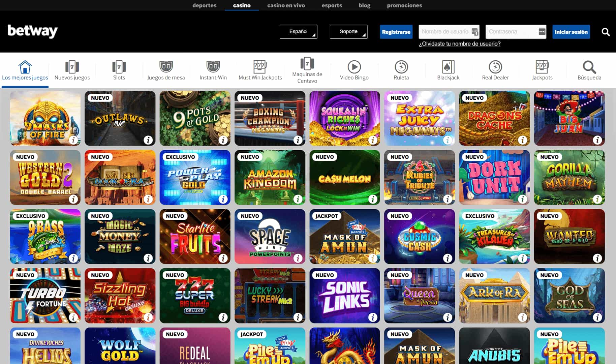Open Must Win Jackpots category icon
616x364 pixels.
(x=260, y=67)
